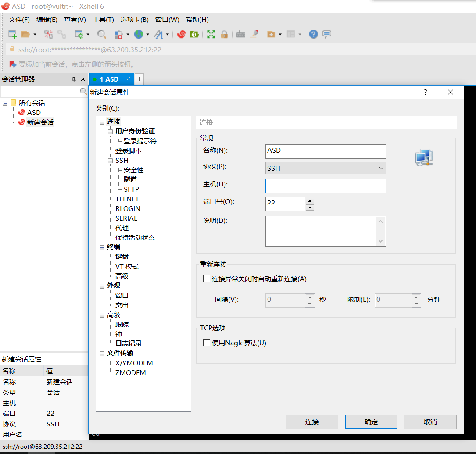Image resolution: width=476 pixels, height=454 pixels.
Task: Increase port number with up spinner
Action: point(310,201)
